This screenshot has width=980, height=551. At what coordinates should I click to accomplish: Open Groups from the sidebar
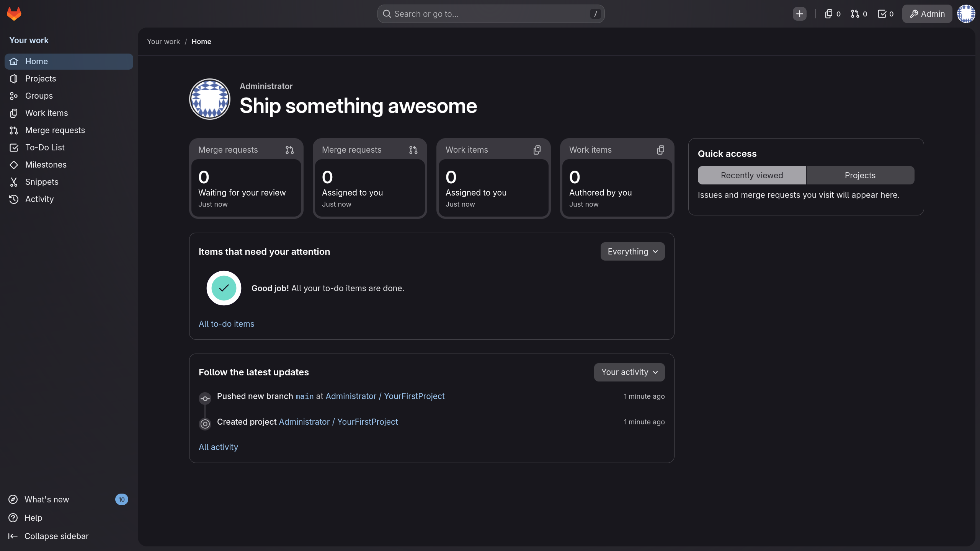[69, 96]
